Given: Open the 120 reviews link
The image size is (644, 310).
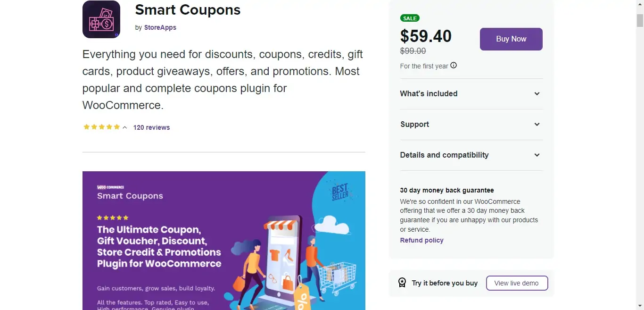Looking at the screenshot, I should coord(151,127).
